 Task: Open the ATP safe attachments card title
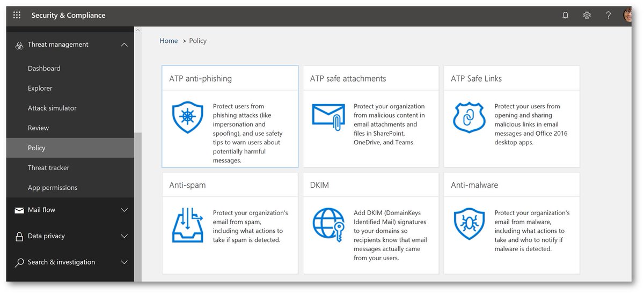[348, 78]
